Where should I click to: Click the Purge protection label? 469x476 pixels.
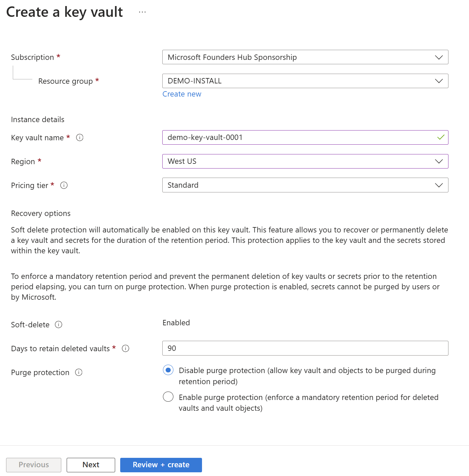(x=40, y=372)
